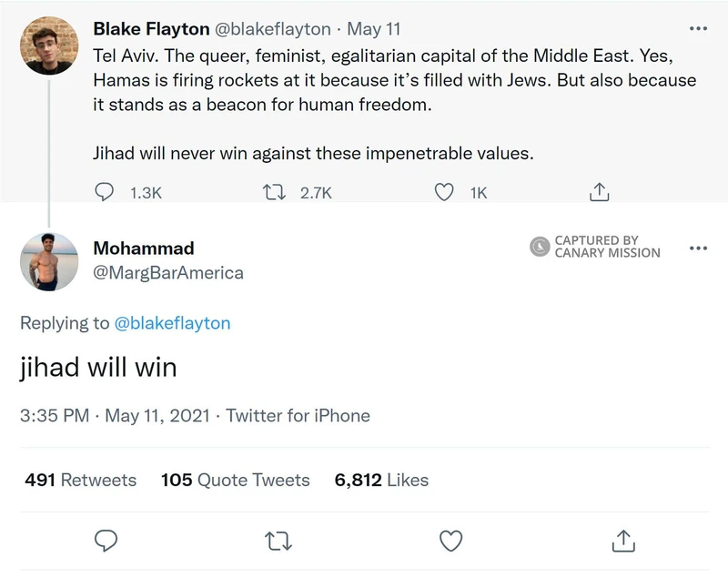
Task: Open Blake Flayton's profile picture
Action: coord(50,46)
